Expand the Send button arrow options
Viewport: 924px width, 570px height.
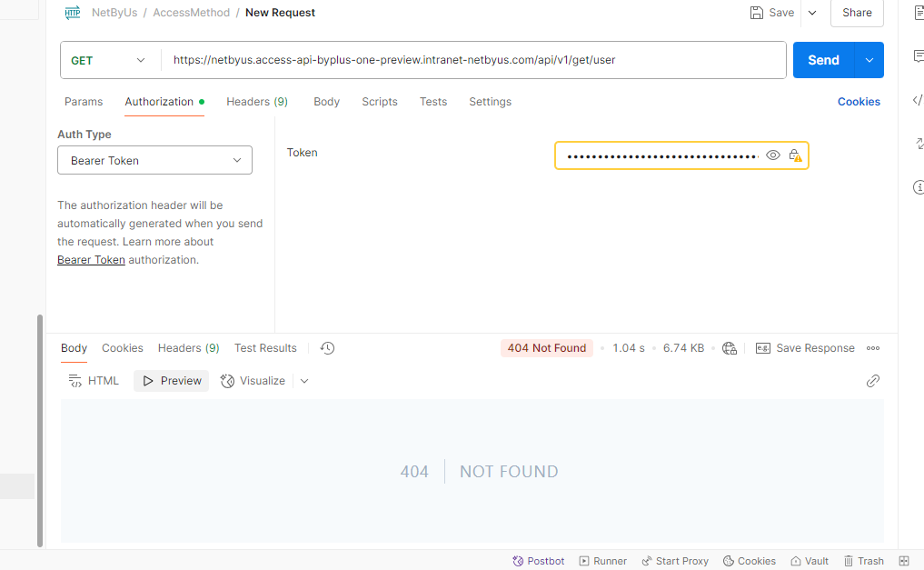pyautogui.click(x=869, y=60)
